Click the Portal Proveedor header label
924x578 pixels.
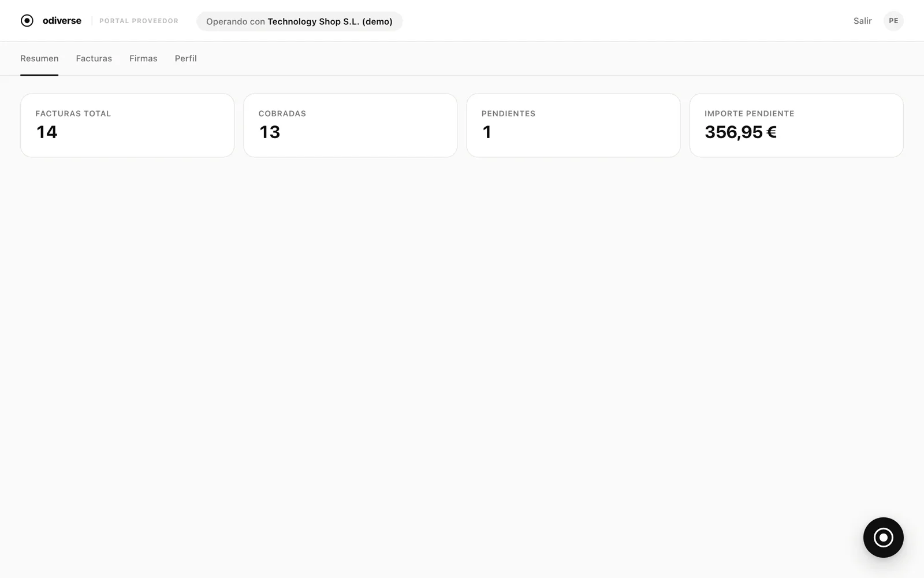pyautogui.click(x=139, y=21)
